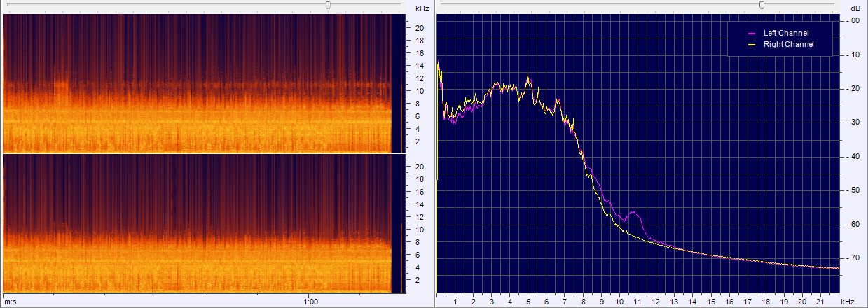Click the 5 kHz tick on frequency axis
This screenshot has height=308, width=868.
528,302
